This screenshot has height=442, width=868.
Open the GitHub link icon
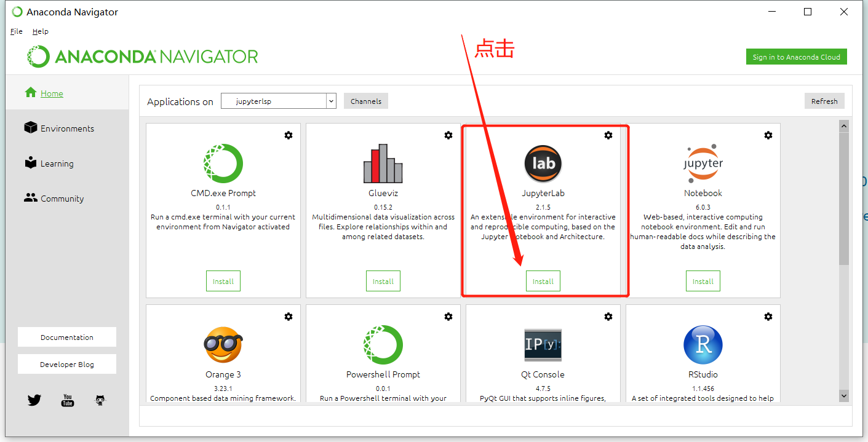coord(100,400)
